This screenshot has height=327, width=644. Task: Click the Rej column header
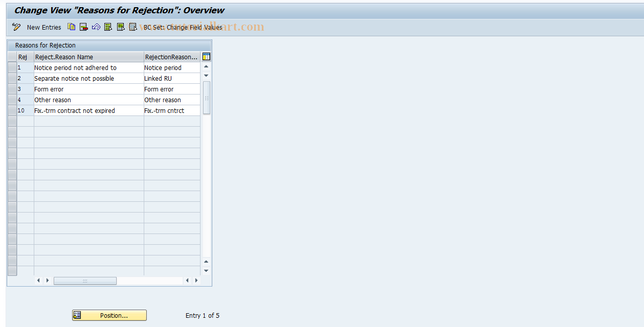coord(26,57)
